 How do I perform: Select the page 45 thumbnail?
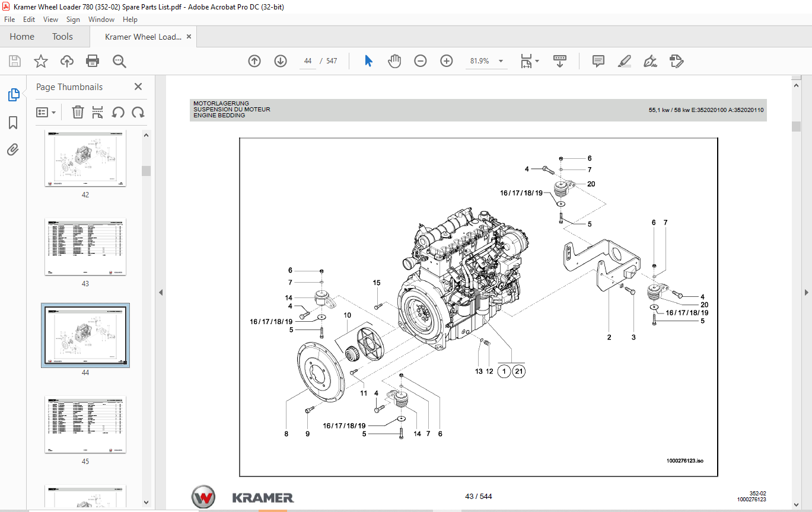[85, 425]
